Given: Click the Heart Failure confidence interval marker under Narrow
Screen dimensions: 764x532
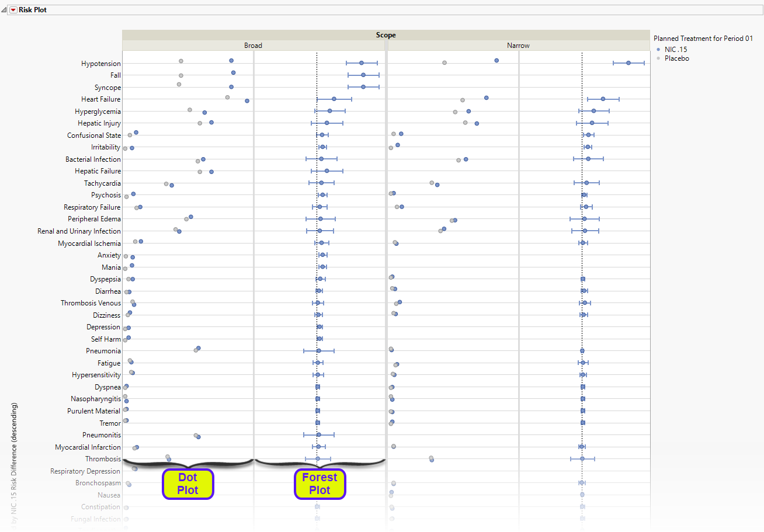Looking at the screenshot, I should (603, 99).
